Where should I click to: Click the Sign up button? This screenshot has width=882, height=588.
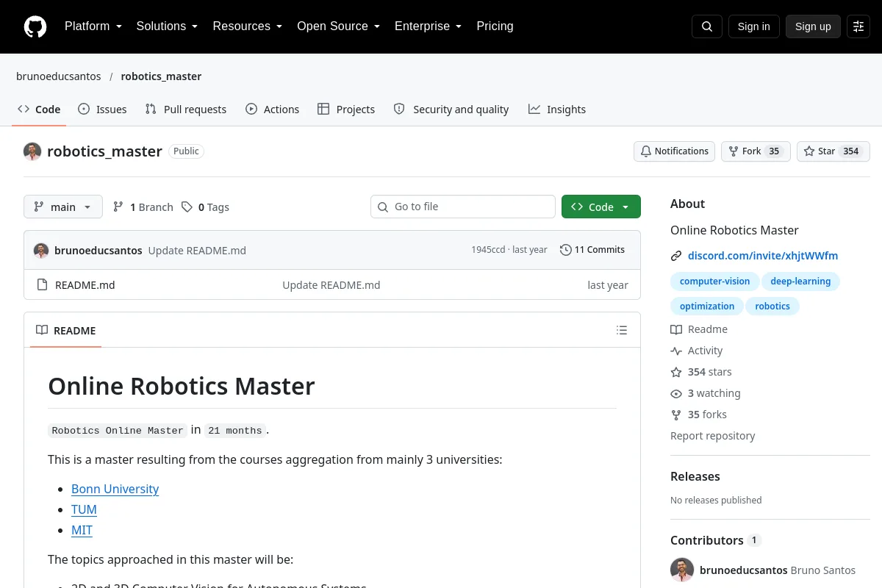(x=813, y=26)
